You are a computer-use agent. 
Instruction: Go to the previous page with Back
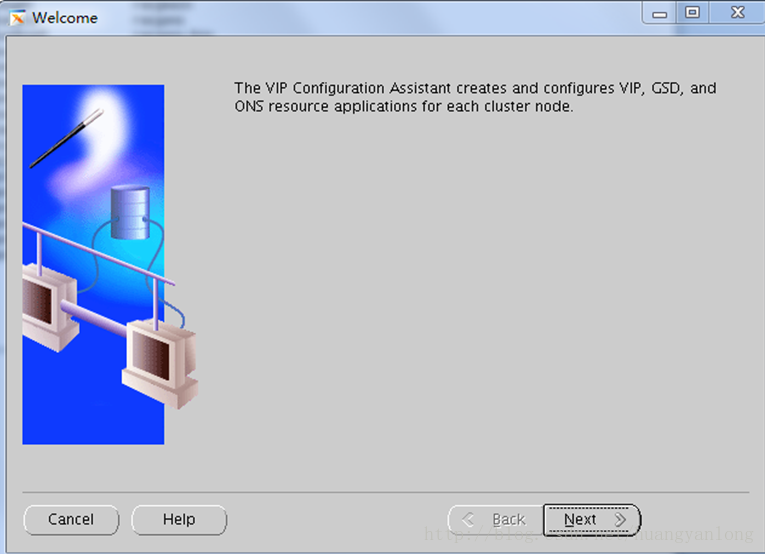[x=496, y=519]
